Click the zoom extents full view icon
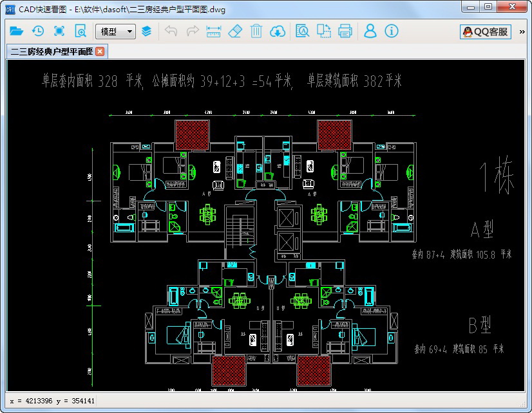This screenshot has height=413, width=532. coord(59,31)
